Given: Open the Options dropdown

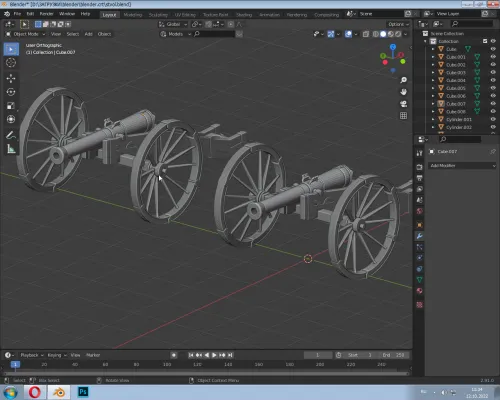Looking at the screenshot, I should (398, 24).
